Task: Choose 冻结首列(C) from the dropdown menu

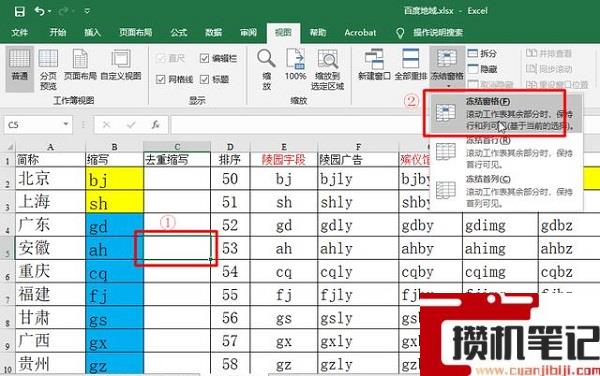Action: point(506,191)
